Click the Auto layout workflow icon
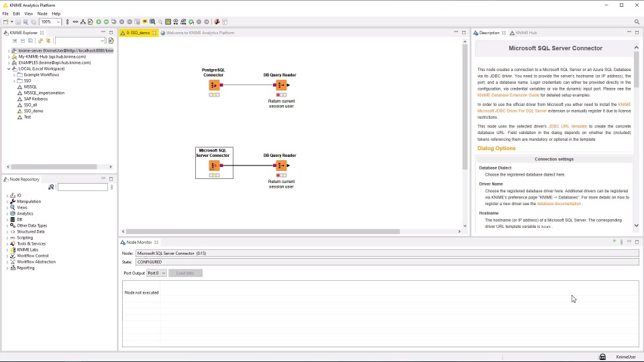Viewport: 644px width, 362px height. coord(83,21)
